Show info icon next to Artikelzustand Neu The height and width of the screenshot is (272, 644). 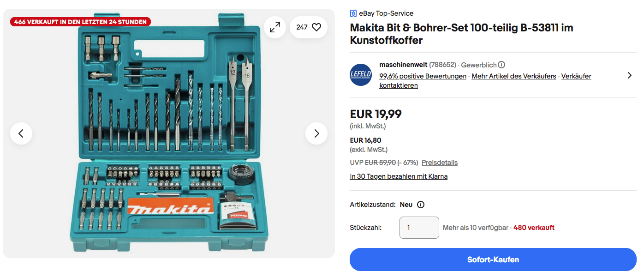click(421, 205)
